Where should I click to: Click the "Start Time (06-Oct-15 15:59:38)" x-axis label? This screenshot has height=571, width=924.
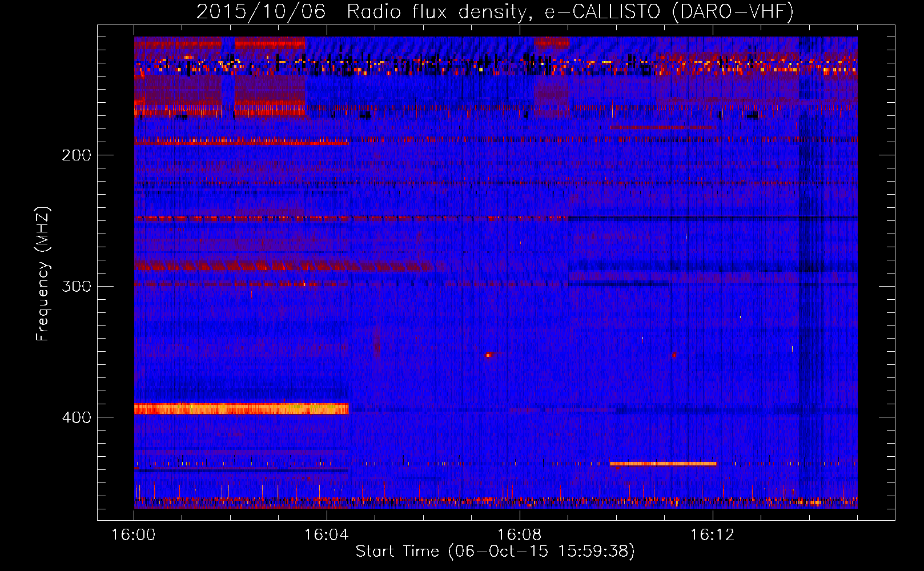(495, 552)
